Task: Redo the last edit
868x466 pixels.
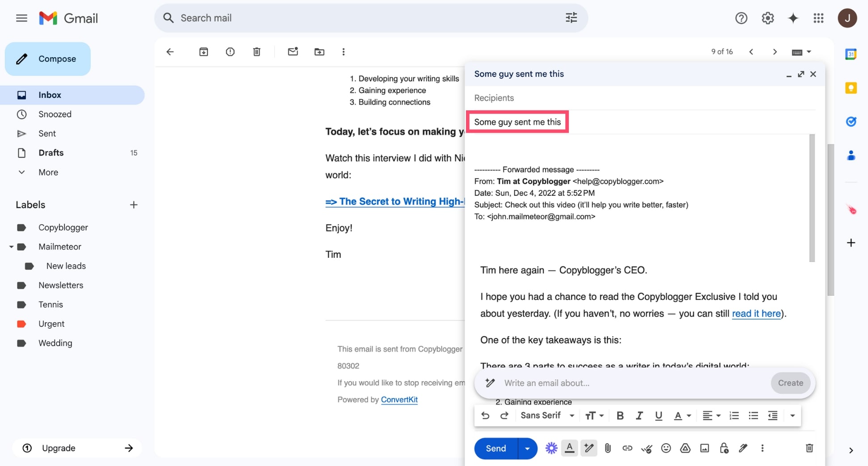Action: [x=504, y=416]
